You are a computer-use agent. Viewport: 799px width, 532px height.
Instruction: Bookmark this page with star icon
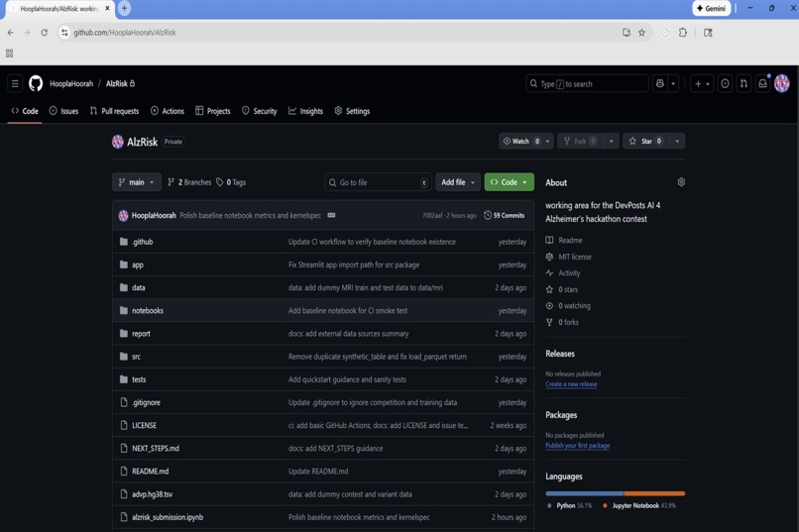641,33
